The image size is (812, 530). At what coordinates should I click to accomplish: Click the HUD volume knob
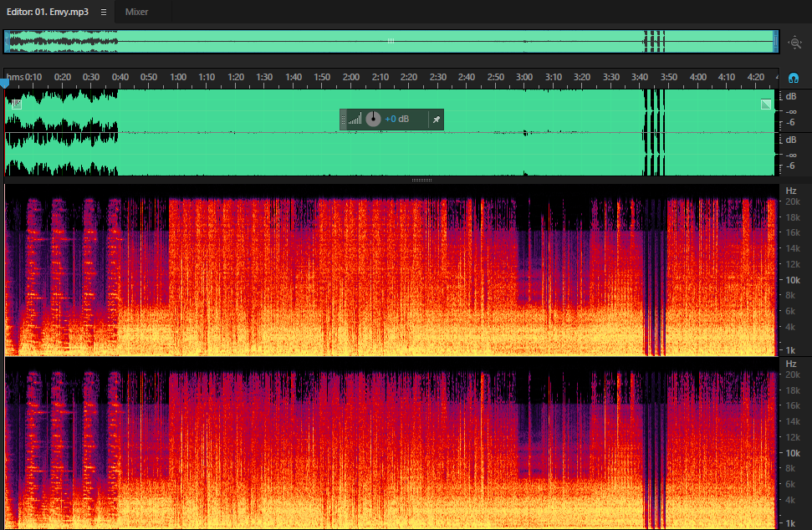pyautogui.click(x=373, y=119)
